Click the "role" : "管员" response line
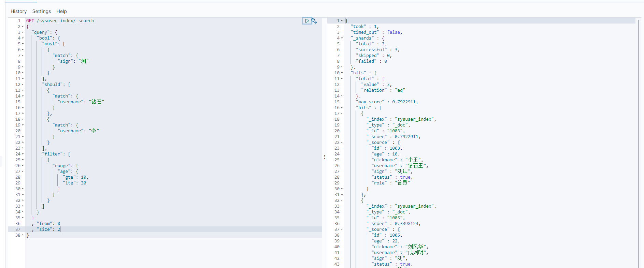Screen dimensions: 644x268 [391, 183]
